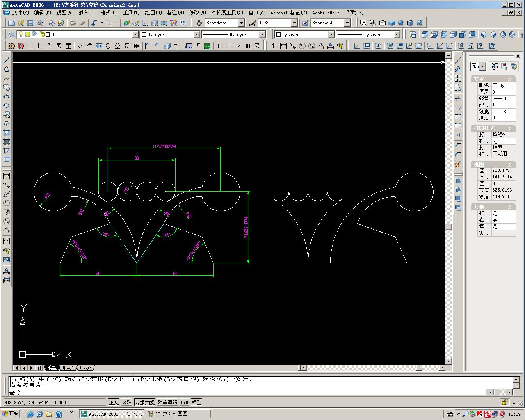Open the Layer Properties Manager icon
The width and height of the screenshot is (525, 420).
point(11,34)
